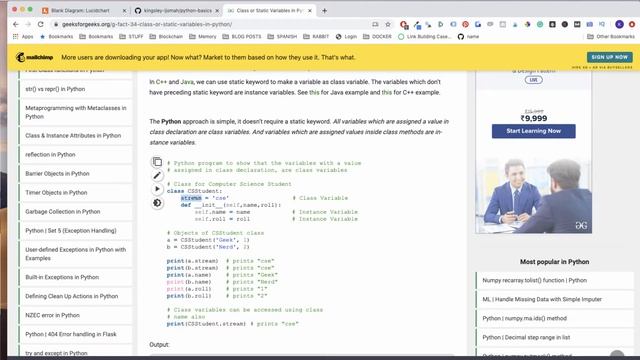The width and height of the screenshot is (640, 360).
Task: Open User-defined Exceptions in Python with Examples
Action: pyautogui.click(x=76, y=254)
